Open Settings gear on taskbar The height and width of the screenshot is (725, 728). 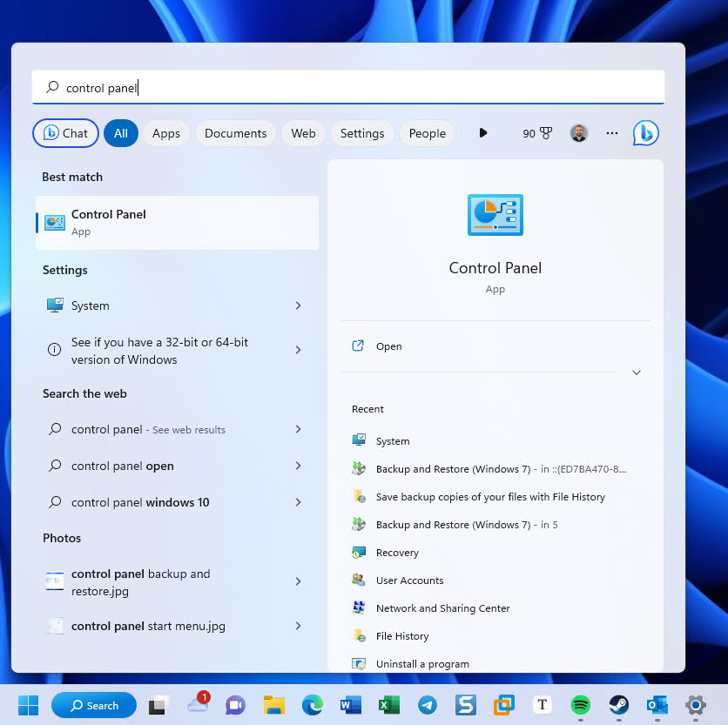click(695, 705)
